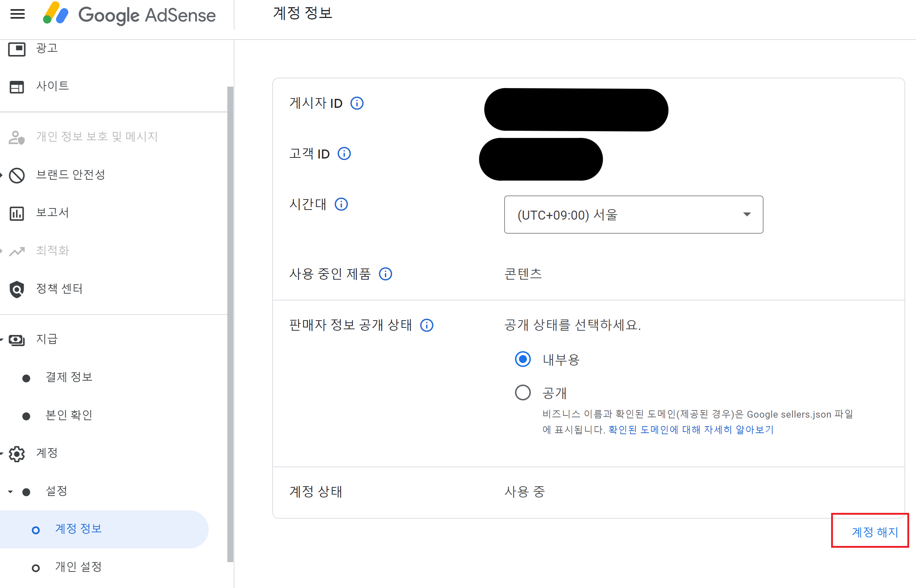The height and width of the screenshot is (588, 916).
Task: Open 보고서 via its chart icon
Action: [x=17, y=213]
